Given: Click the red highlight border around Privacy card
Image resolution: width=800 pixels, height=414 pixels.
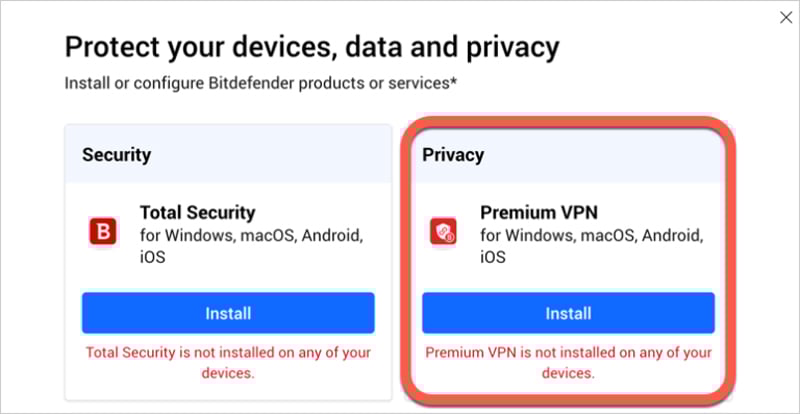Looking at the screenshot, I should coord(404,260).
